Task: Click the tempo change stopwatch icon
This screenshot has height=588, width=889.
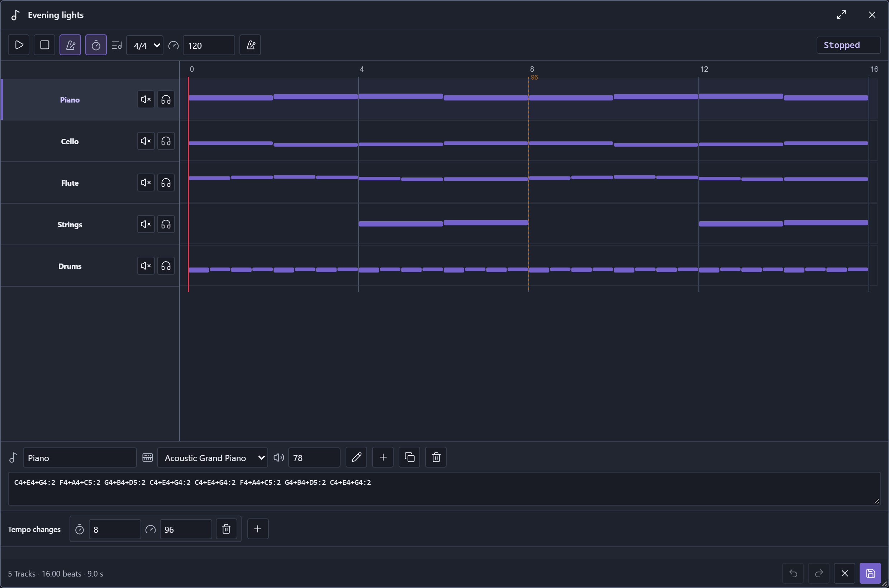Action: tap(80, 529)
